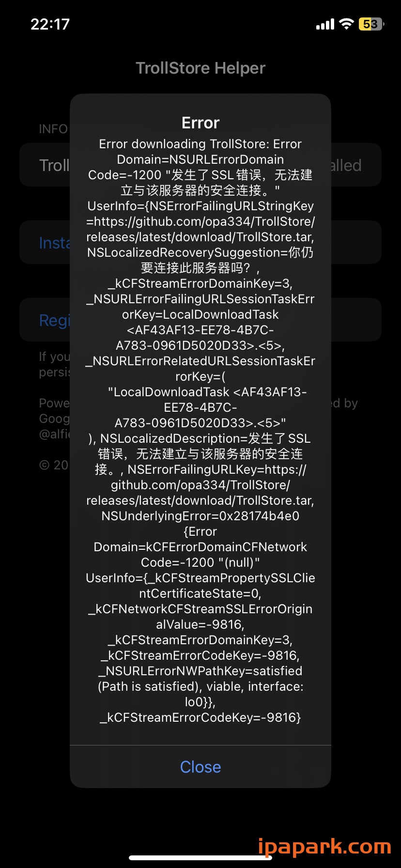Viewport: 401px width, 868px height.
Task: Tap the NSLocalizedRecoverySuggestion line
Action: pyautogui.click(x=200, y=252)
